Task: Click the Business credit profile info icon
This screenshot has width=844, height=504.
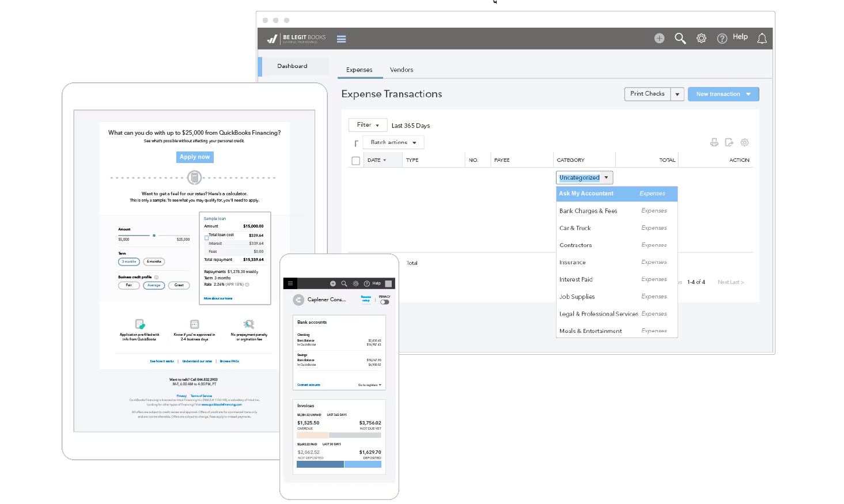Action: (x=156, y=277)
